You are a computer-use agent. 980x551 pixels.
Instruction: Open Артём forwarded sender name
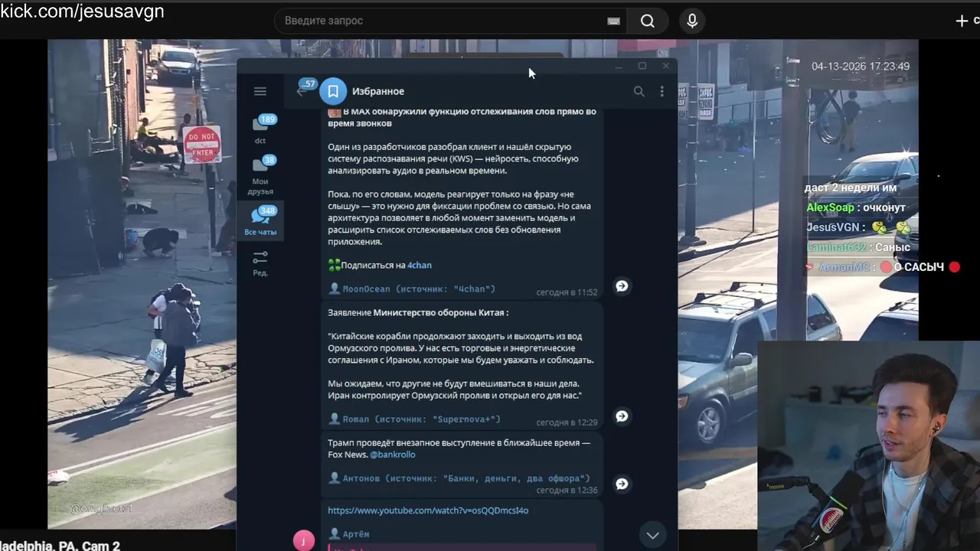[355, 534]
